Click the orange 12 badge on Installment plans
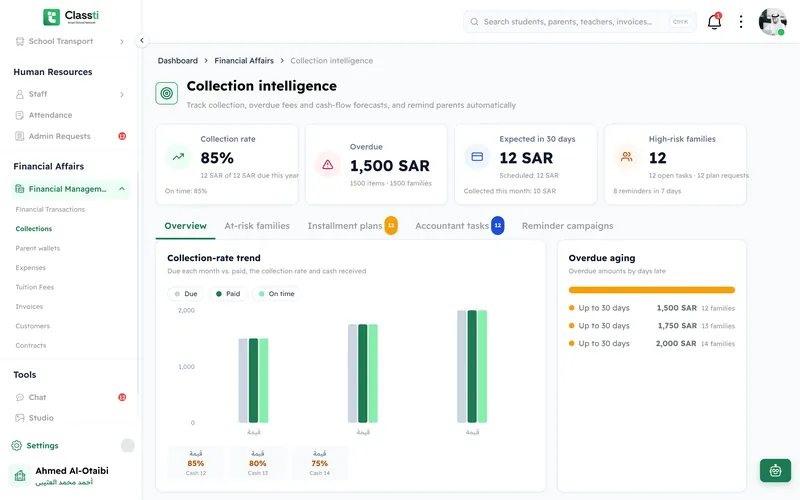 pyautogui.click(x=391, y=226)
